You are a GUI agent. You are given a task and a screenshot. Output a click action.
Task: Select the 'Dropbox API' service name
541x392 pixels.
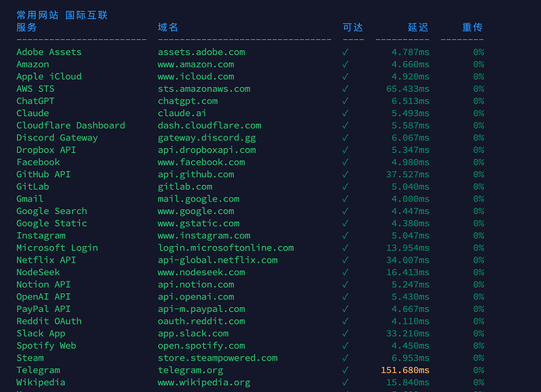[46, 150]
